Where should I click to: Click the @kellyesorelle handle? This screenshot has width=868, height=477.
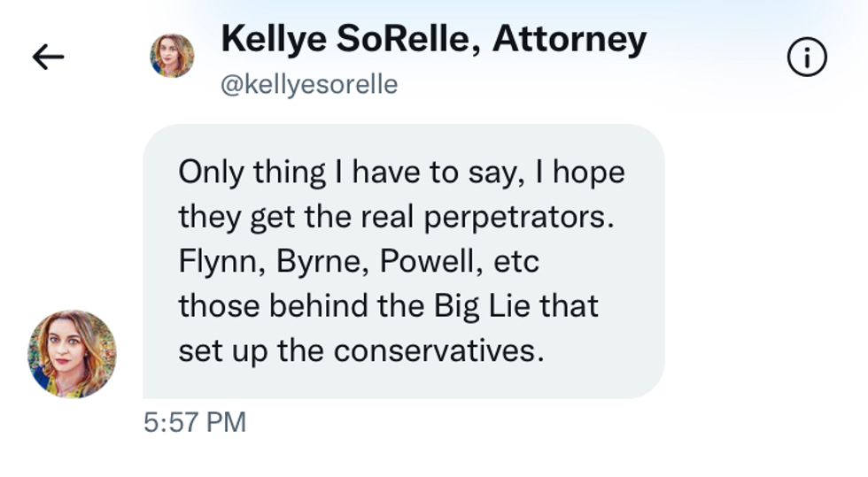click(x=308, y=85)
